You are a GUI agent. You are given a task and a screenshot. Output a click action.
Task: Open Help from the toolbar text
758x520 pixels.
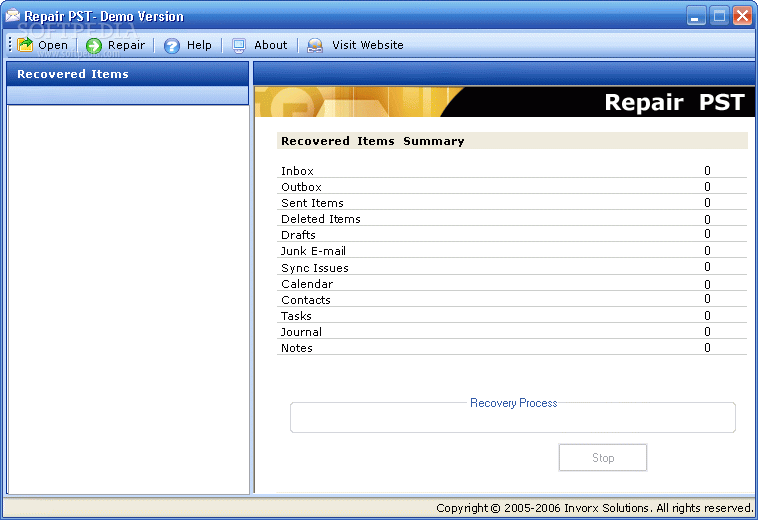coord(199,45)
